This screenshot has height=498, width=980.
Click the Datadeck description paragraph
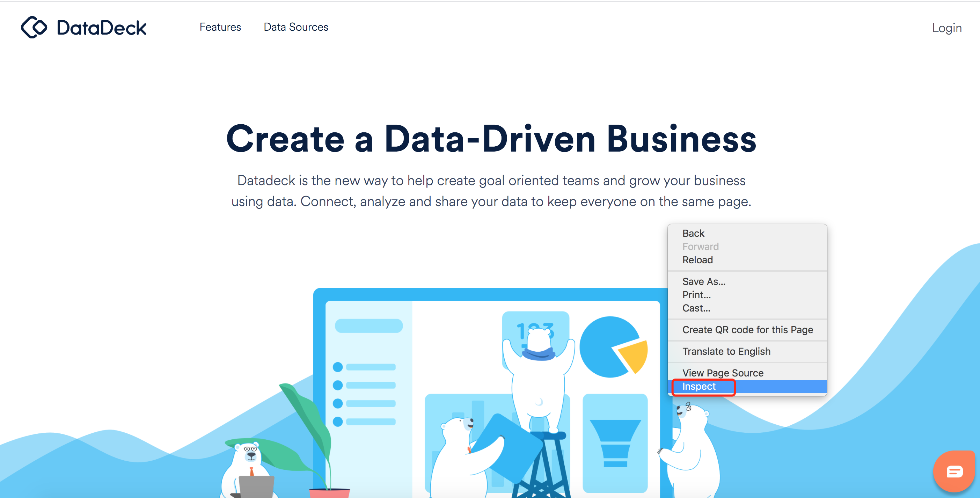click(x=491, y=191)
